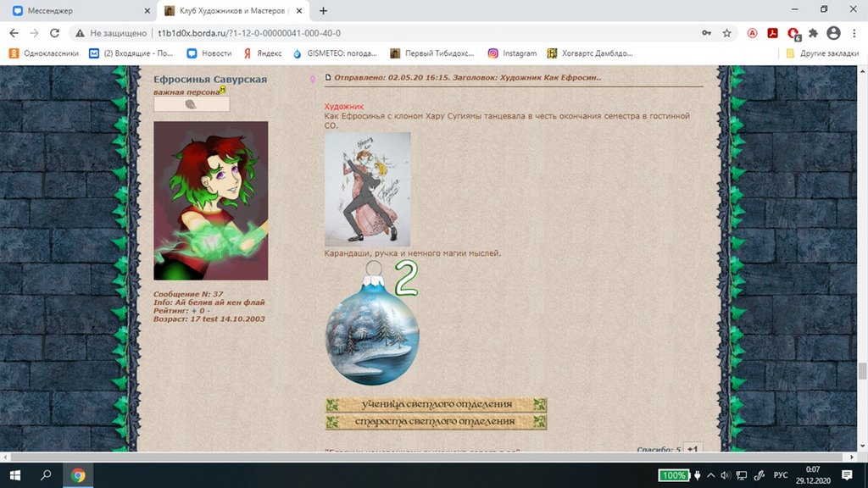
Task: Open the Хогвартс Дамблдор bookmark
Action: 590,53
